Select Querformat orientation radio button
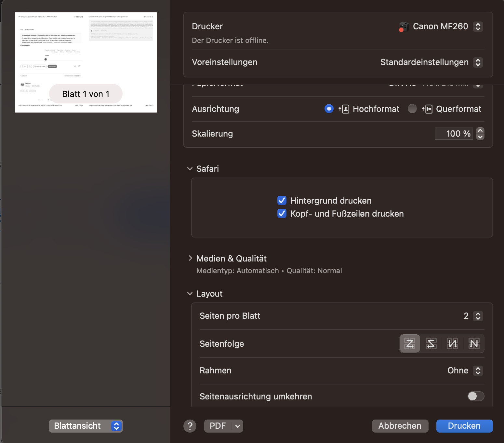The width and height of the screenshot is (504, 443). (412, 109)
